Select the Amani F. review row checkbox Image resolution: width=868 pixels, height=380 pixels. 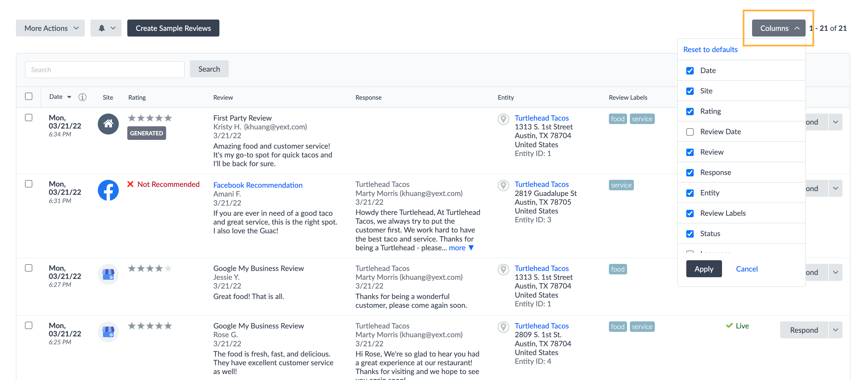point(29,184)
